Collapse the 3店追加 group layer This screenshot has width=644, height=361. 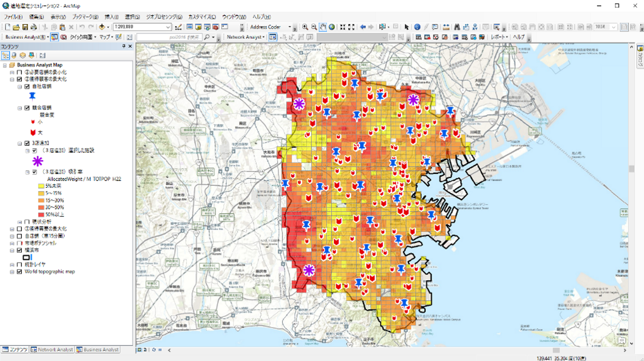tap(20, 144)
